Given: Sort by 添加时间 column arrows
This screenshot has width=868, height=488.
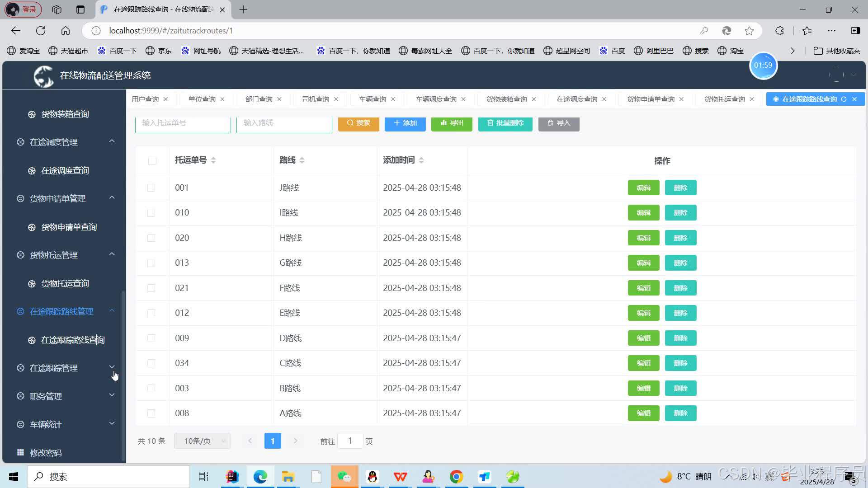Looking at the screenshot, I should coord(421,160).
